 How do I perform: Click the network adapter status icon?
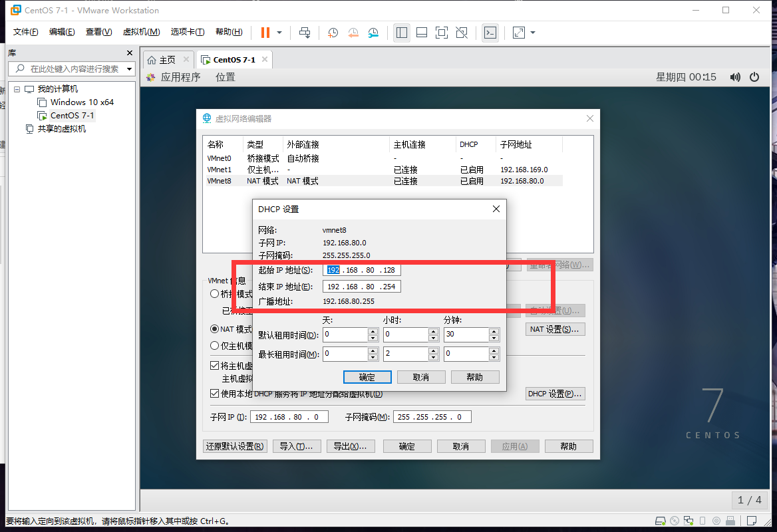(x=689, y=521)
